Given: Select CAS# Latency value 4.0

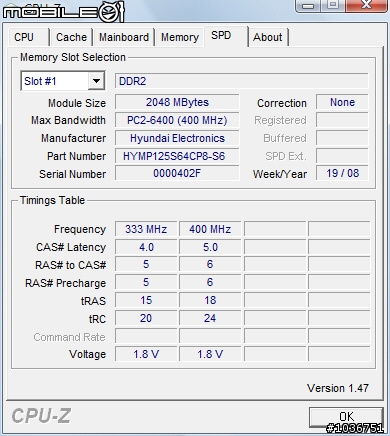Looking at the screenshot, I should click(x=146, y=247).
